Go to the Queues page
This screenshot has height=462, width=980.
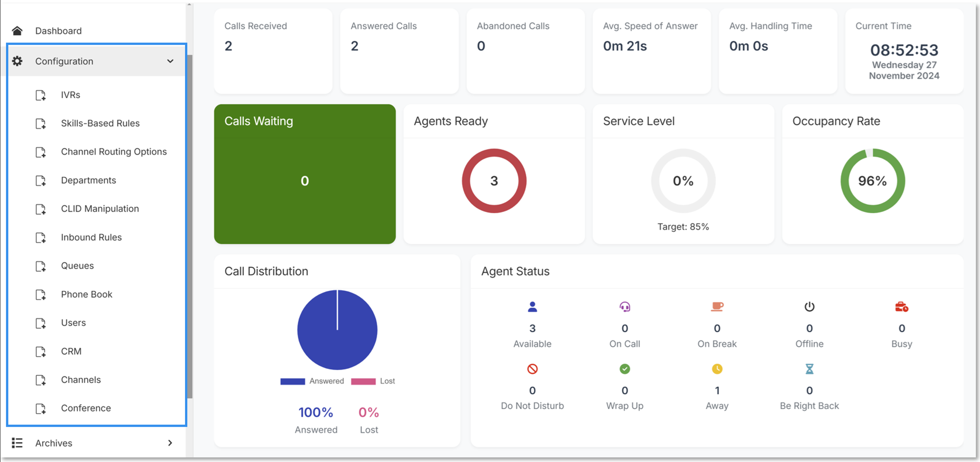pos(77,266)
